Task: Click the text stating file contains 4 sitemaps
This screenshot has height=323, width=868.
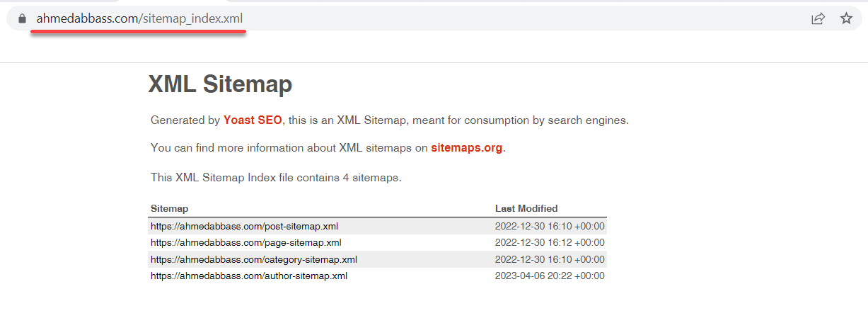Action: click(x=276, y=178)
